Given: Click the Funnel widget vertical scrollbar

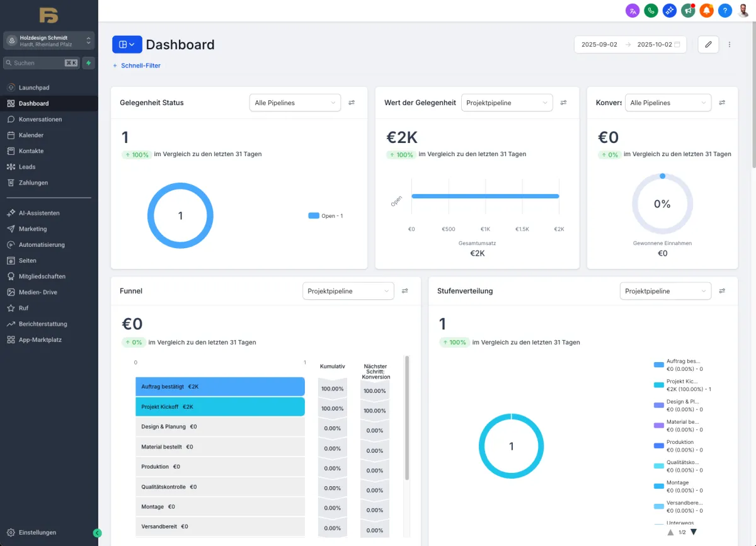Looking at the screenshot, I should (407, 419).
